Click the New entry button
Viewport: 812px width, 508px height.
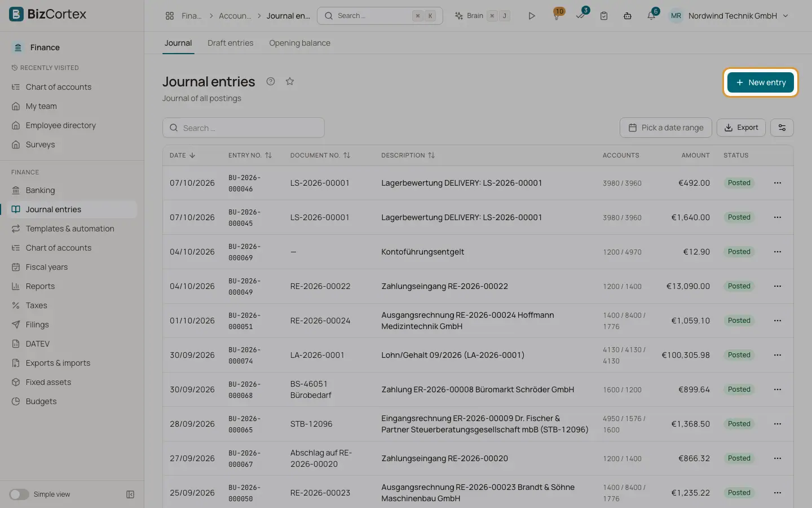tap(760, 82)
